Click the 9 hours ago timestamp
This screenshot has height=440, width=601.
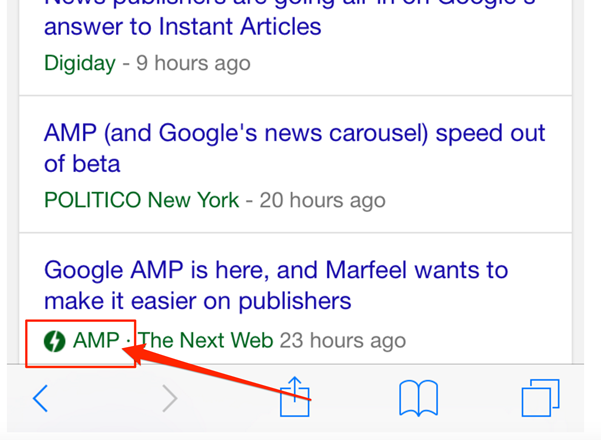[193, 63]
